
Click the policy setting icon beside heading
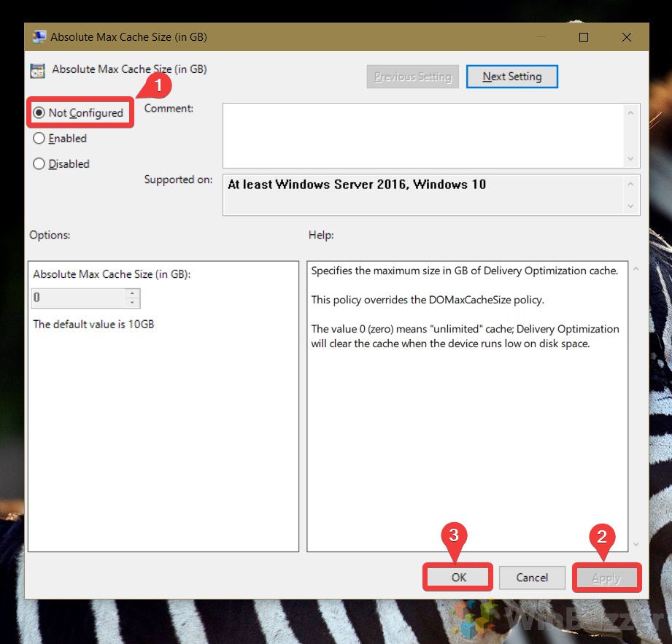click(37, 71)
